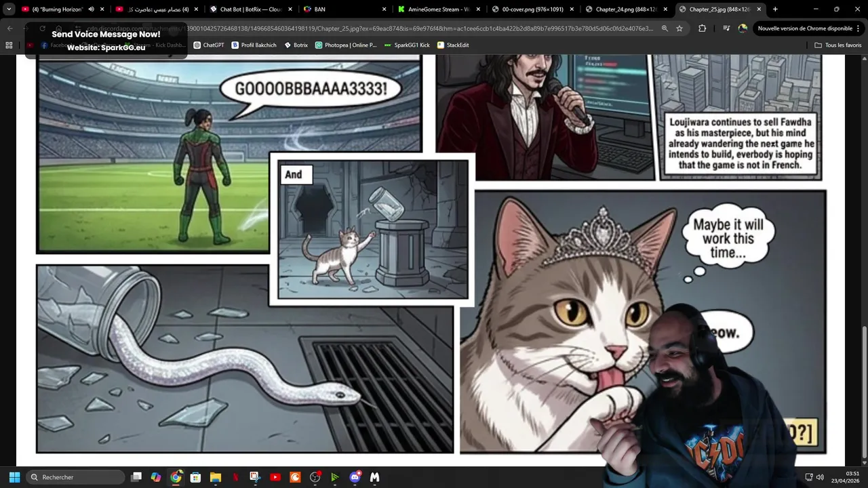The image size is (868, 488).
Task: Open the SparkGG1 Kick bookmark
Action: point(407,45)
